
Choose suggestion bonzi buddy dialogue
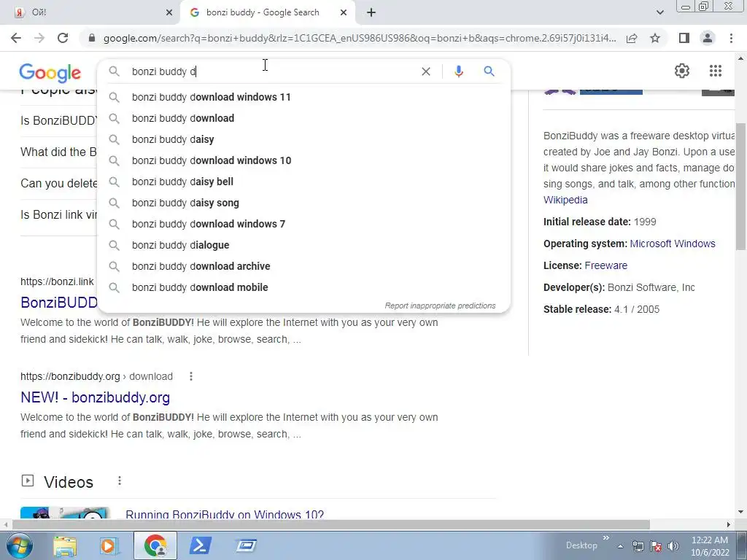[304, 245]
